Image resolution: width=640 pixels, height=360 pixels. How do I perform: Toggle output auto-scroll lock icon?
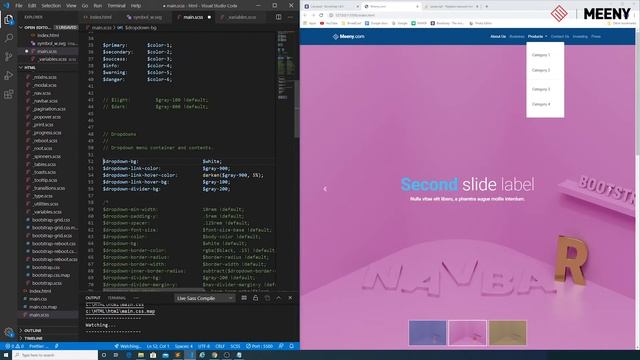point(256,298)
